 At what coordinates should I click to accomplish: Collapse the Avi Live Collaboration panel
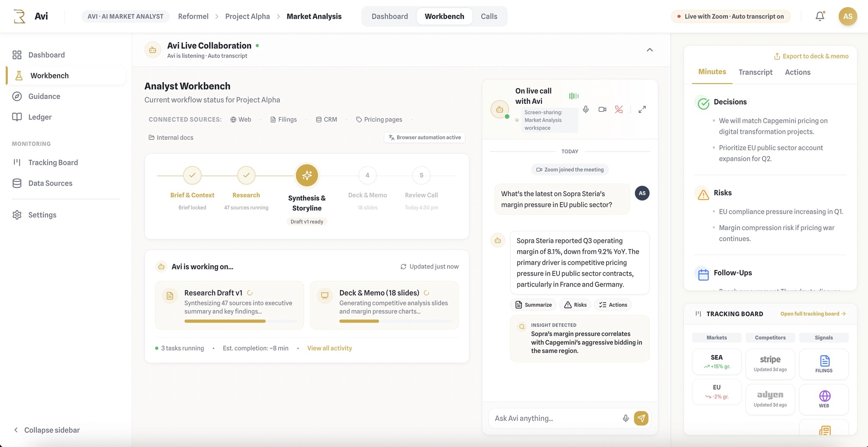pos(649,50)
